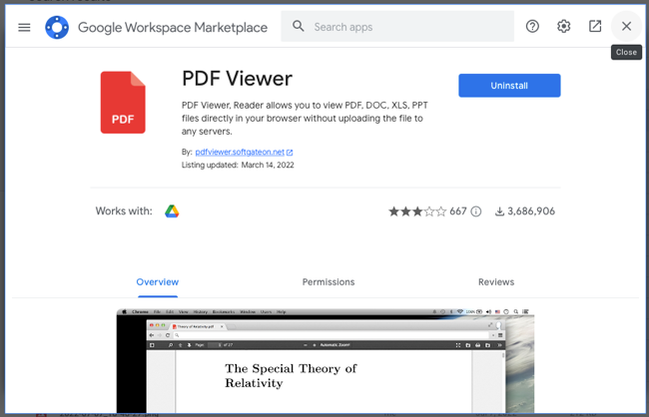The height and width of the screenshot is (417, 649).
Task: Click the external link icon beside developer URL
Action: pos(290,152)
